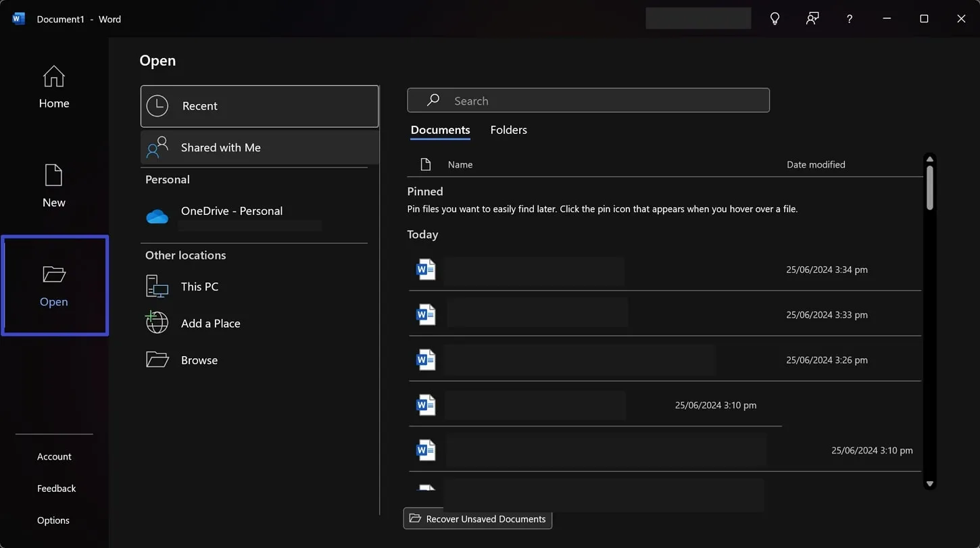Click Recover Unsaved Documents button
980x548 pixels.
point(478,519)
